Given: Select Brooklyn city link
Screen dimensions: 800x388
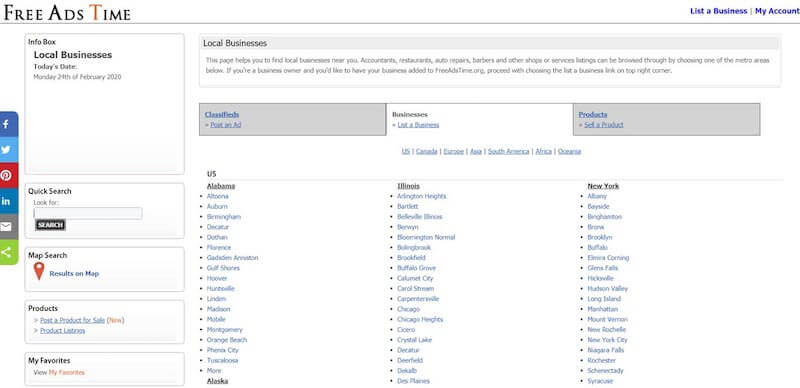Looking at the screenshot, I should point(599,237).
